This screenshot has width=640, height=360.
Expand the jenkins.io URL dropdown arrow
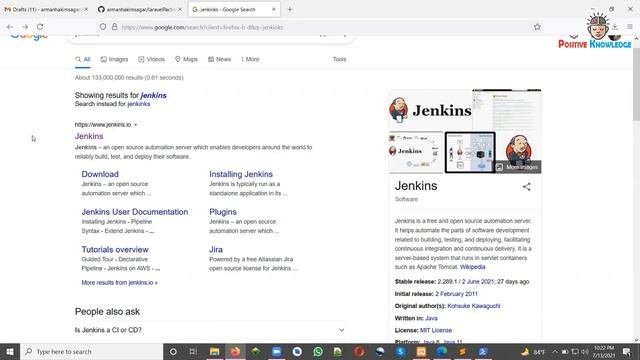pos(136,125)
